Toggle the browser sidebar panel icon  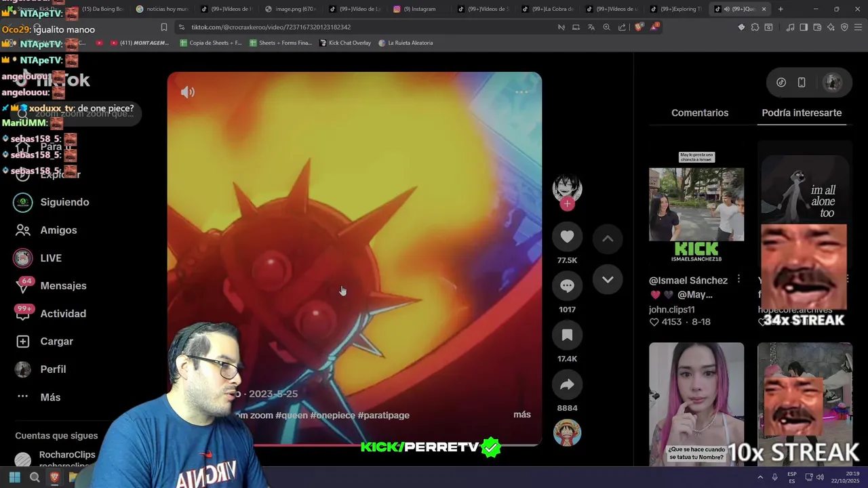point(804,27)
